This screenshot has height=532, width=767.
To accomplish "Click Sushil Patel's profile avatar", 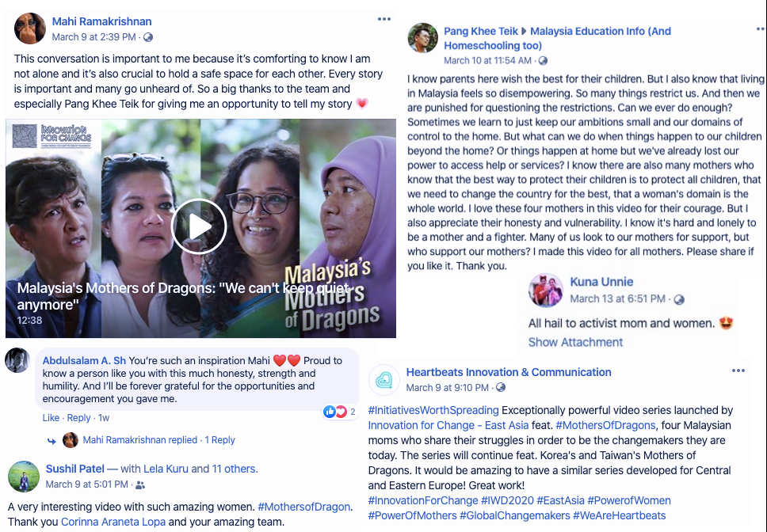I will coord(24,477).
